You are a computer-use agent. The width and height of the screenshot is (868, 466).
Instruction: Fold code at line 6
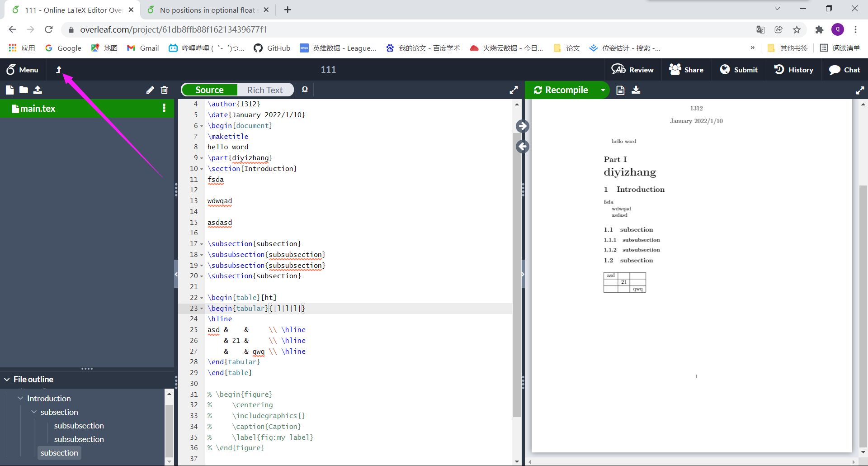(202, 126)
